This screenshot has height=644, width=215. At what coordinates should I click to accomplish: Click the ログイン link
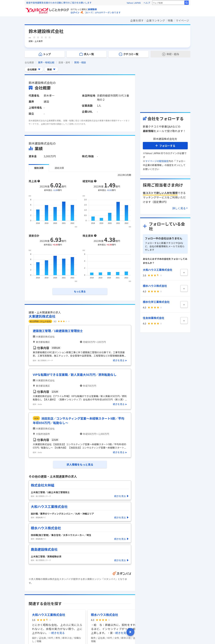point(75,13)
